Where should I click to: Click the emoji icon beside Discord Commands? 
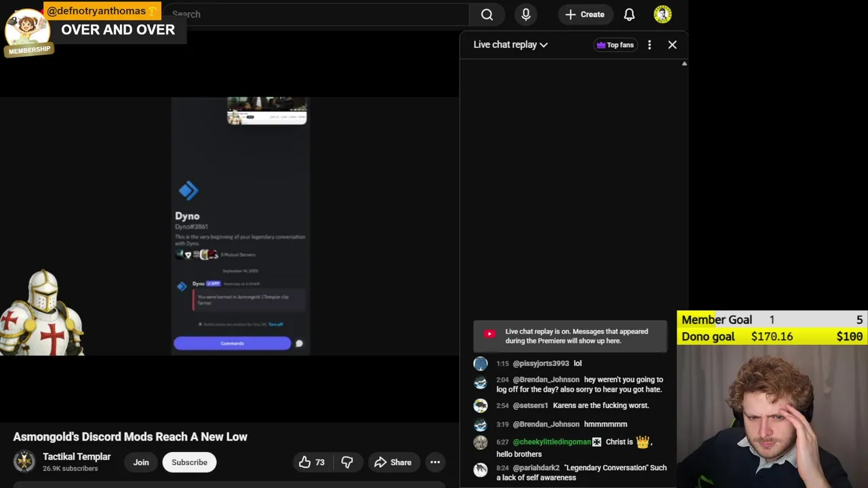coord(299,344)
